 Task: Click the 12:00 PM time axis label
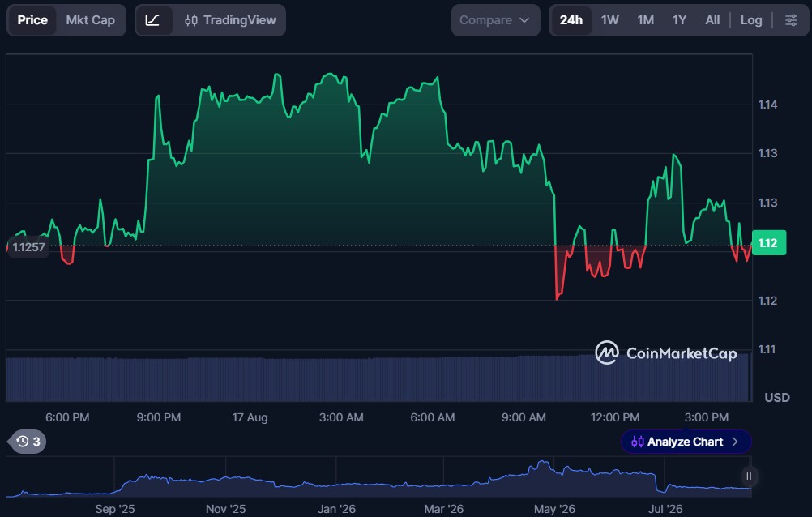pos(615,417)
